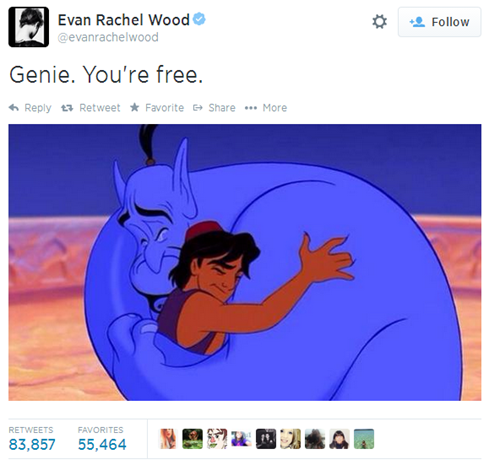Viewport: 500px width, 465px height.
Task: Click the green second retweeter avatar
Action: click(x=193, y=439)
